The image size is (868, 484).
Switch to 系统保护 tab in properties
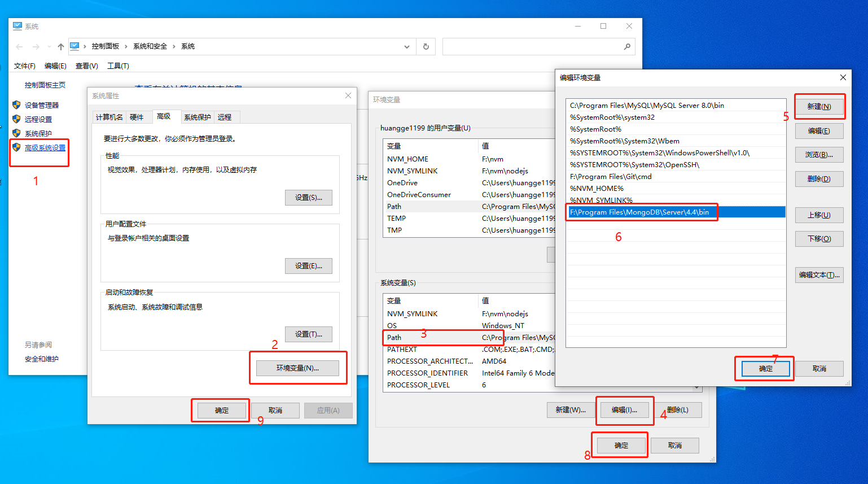(x=198, y=117)
